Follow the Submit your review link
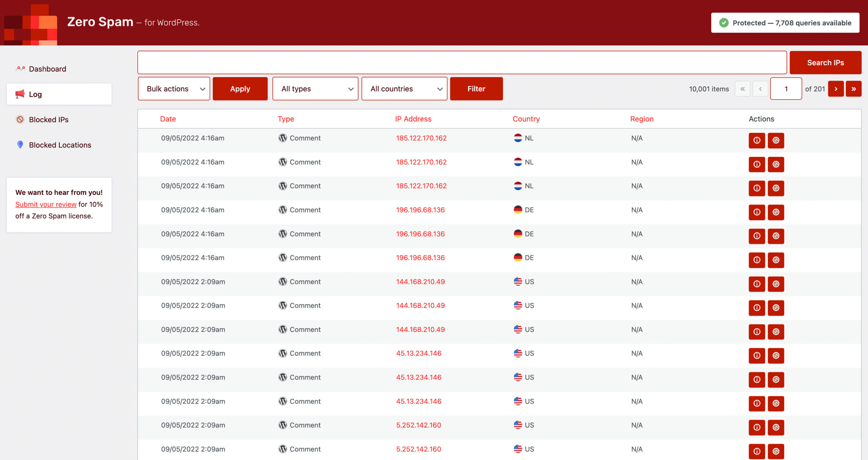This screenshot has width=868, height=460. click(46, 204)
